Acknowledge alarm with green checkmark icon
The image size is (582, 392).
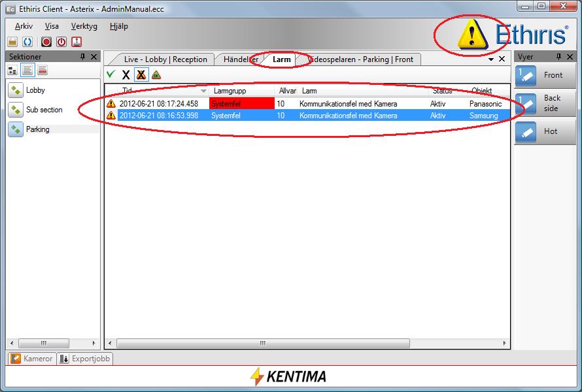pos(111,74)
